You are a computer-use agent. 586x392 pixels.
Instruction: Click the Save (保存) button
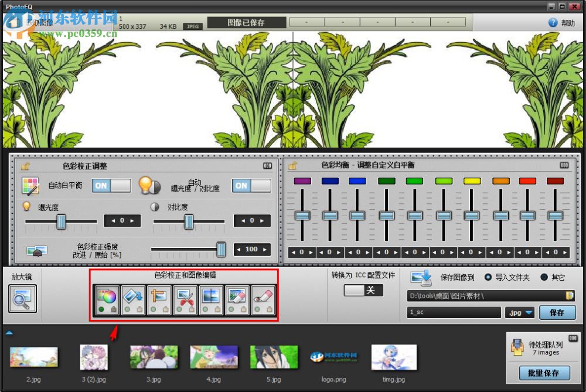click(x=557, y=312)
